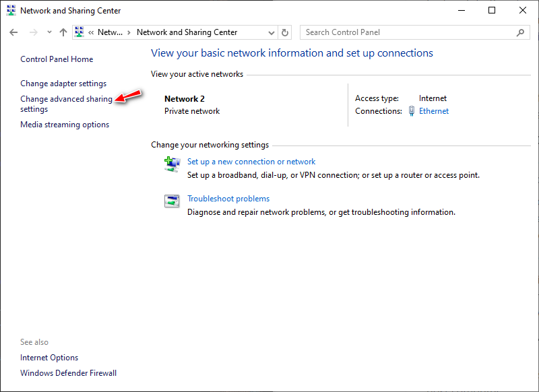Open Change advanced sharing settings
539x392 pixels.
(66, 104)
